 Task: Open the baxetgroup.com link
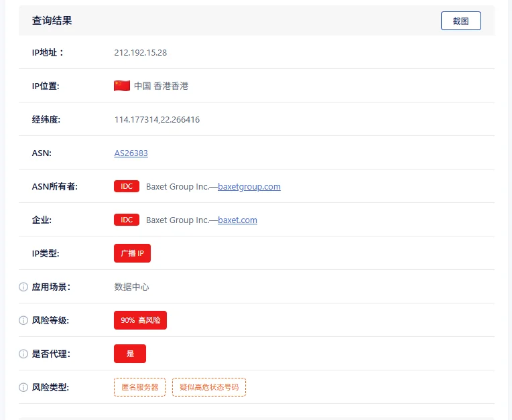tap(249, 186)
